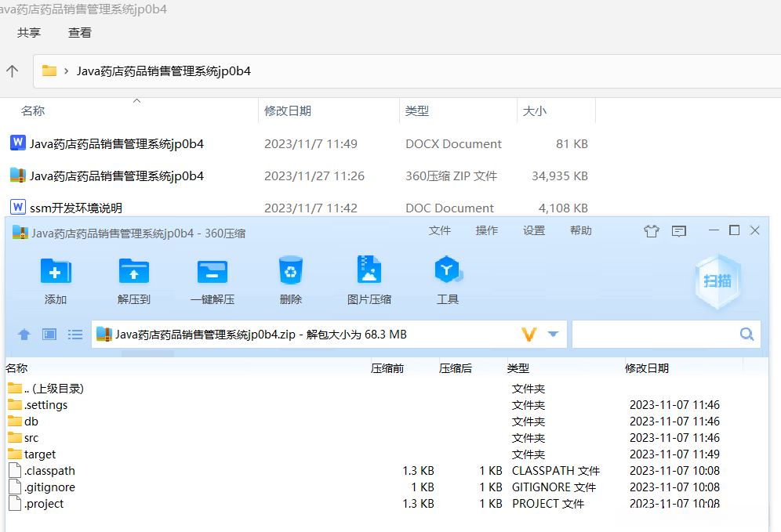
Task: Click the 360压缩 ZIP 文件 type cell
Action: click(x=451, y=176)
